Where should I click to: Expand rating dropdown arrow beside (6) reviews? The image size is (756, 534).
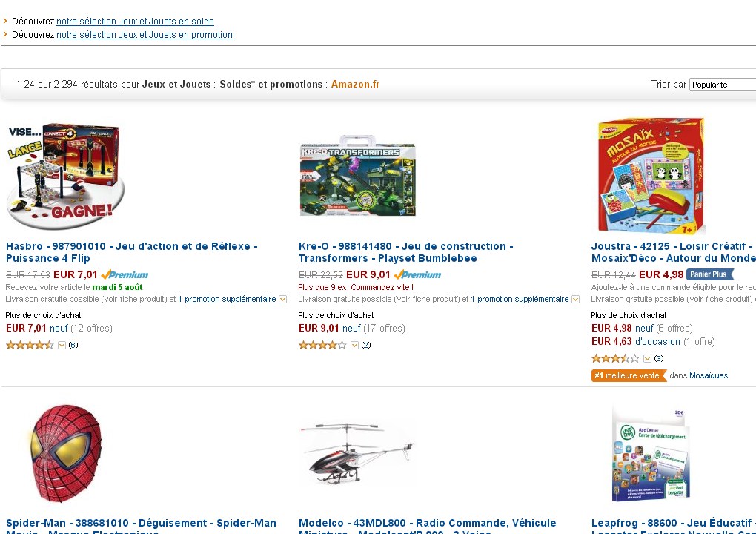coord(62,346)
